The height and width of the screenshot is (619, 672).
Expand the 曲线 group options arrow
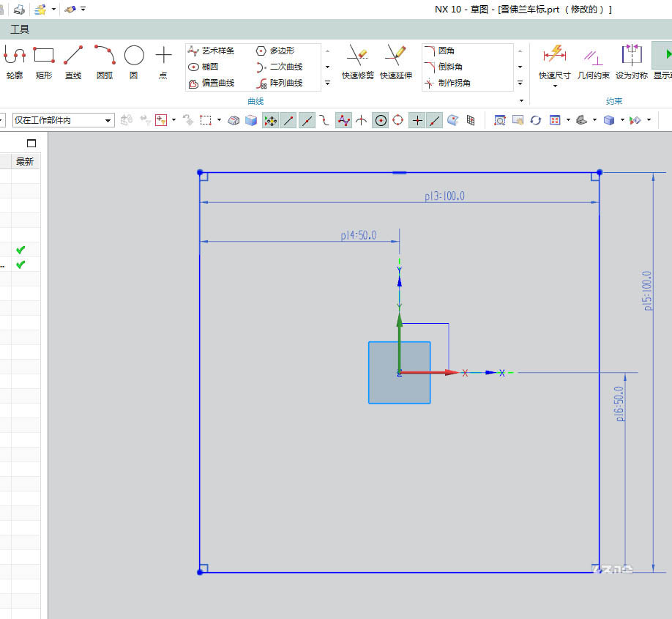pos(522,101)
